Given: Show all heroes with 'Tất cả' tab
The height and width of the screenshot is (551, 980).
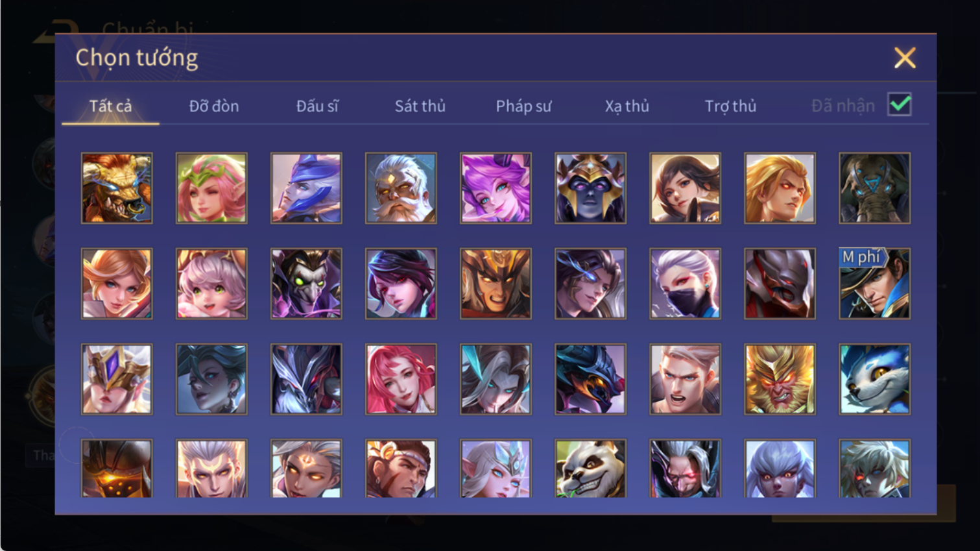Looking at the screenshot, I should tap(110, 106).
